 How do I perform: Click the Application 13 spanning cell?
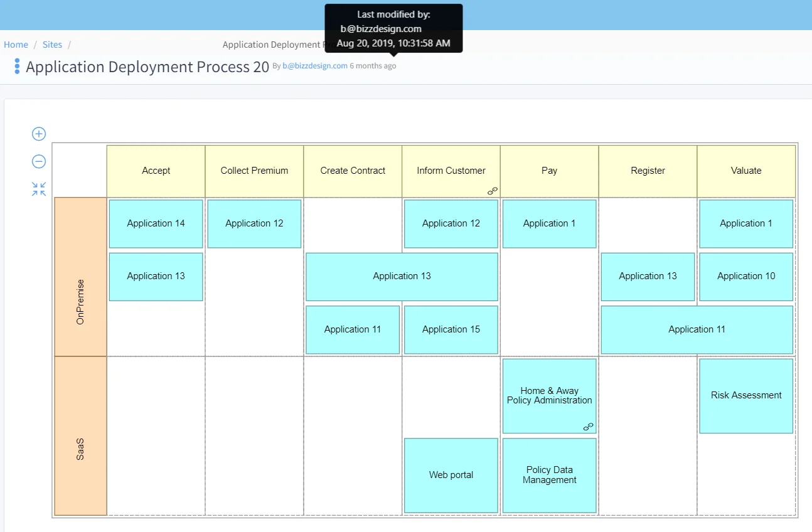(x=402, y=276)
